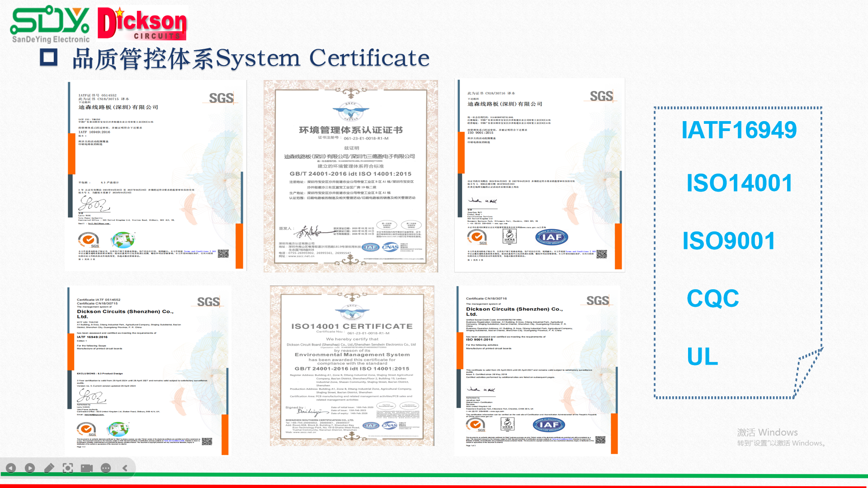Screen dimensions: 868x488
Task: Click the SDY SanDeYing Electronic logo
Action: [50, 24]
